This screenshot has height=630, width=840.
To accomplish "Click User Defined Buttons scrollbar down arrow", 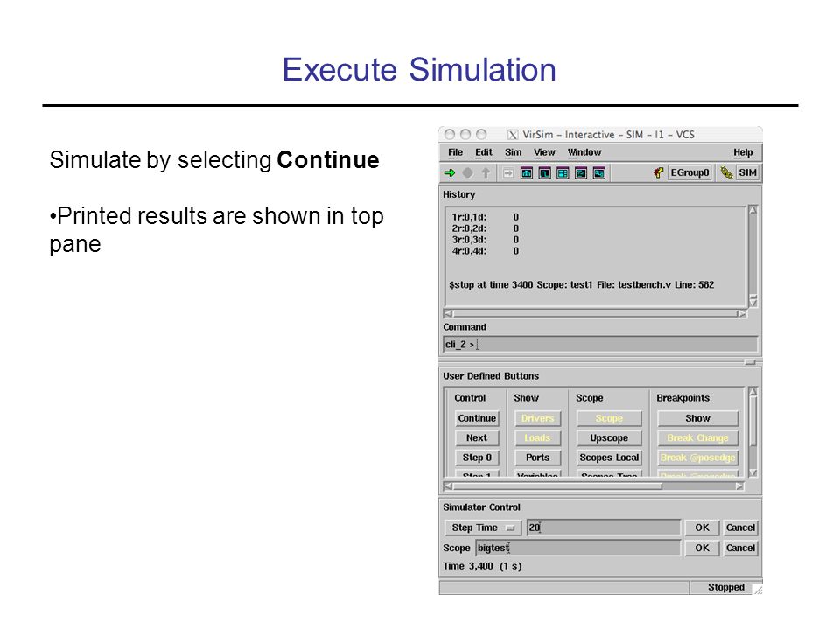I will [752, 472].
